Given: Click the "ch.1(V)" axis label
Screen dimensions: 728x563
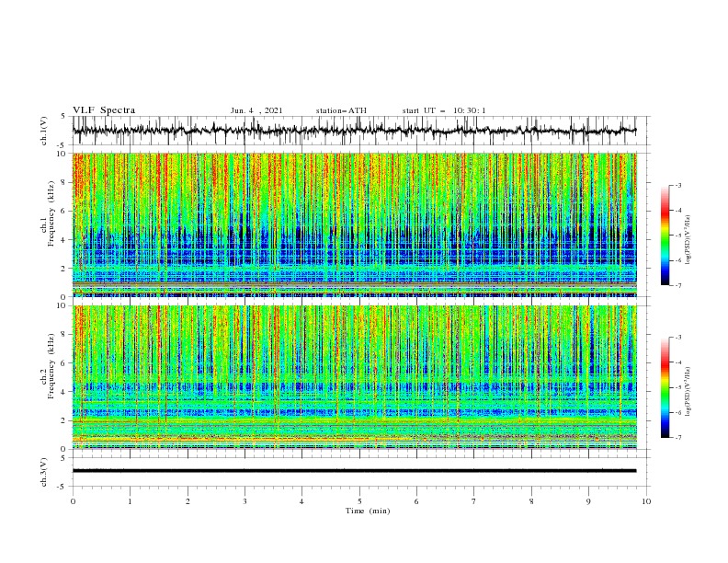Looking at the screenshot, I should coord(44,131).
